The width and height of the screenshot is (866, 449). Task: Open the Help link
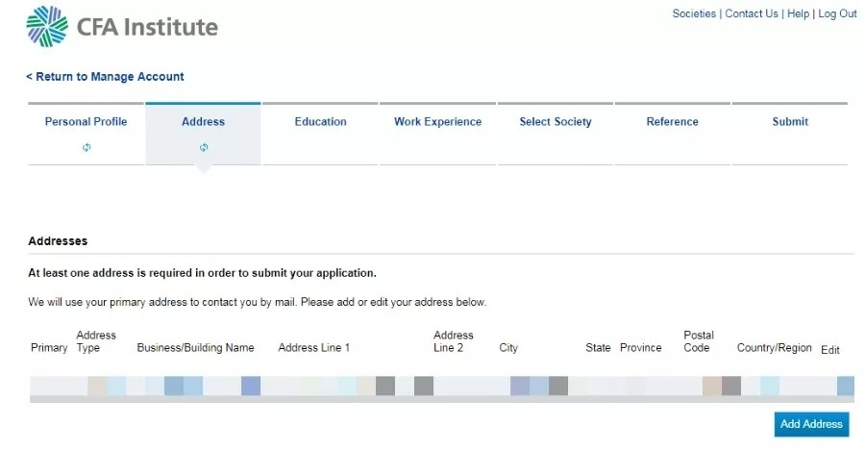797,14
